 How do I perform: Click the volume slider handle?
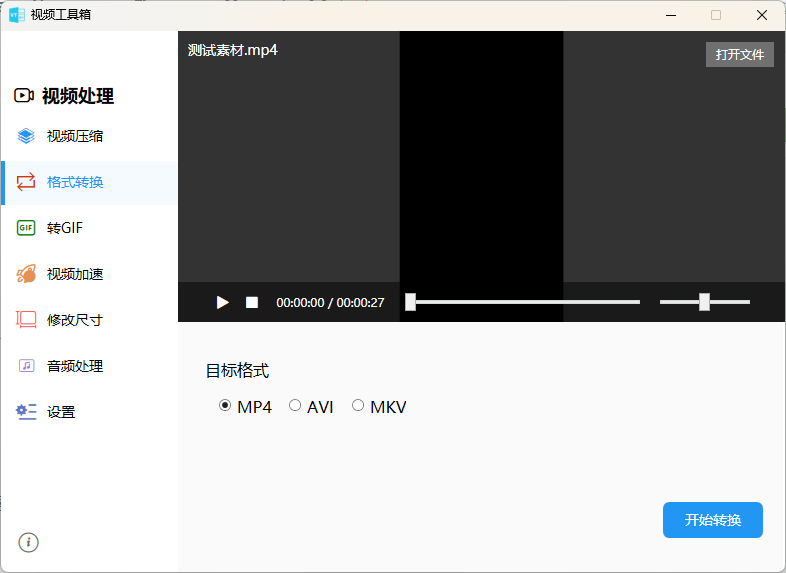point(704,302)
